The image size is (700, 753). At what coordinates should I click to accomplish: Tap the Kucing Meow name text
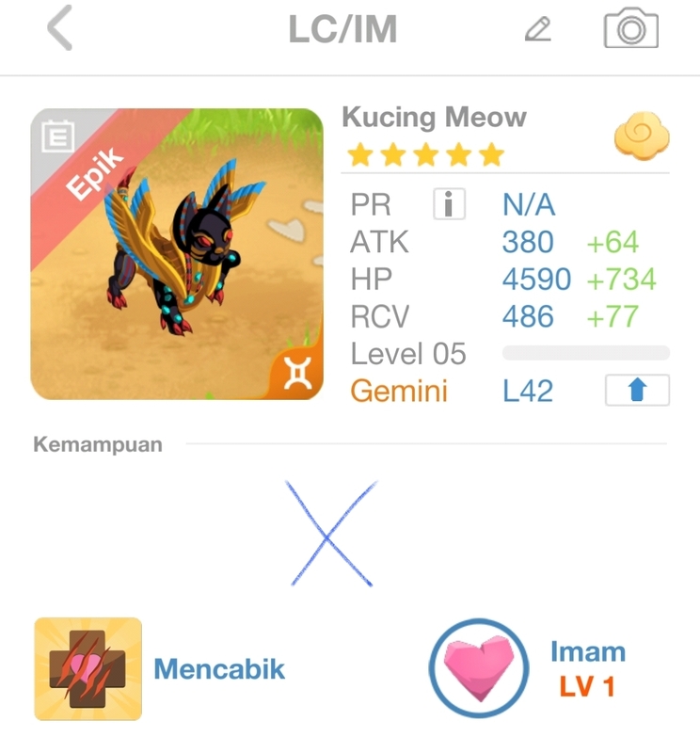[x=434, y=117]
